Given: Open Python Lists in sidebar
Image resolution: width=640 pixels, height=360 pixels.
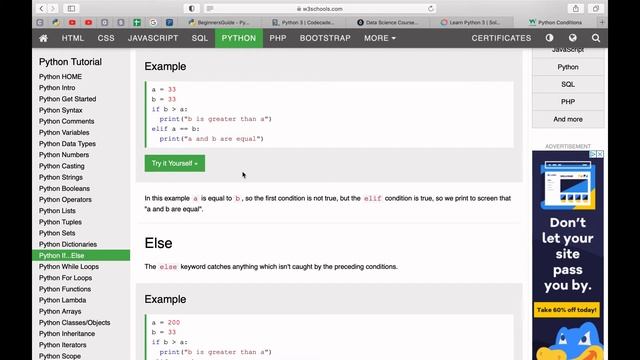Looking at the screenshot, I should pos(57,211).
